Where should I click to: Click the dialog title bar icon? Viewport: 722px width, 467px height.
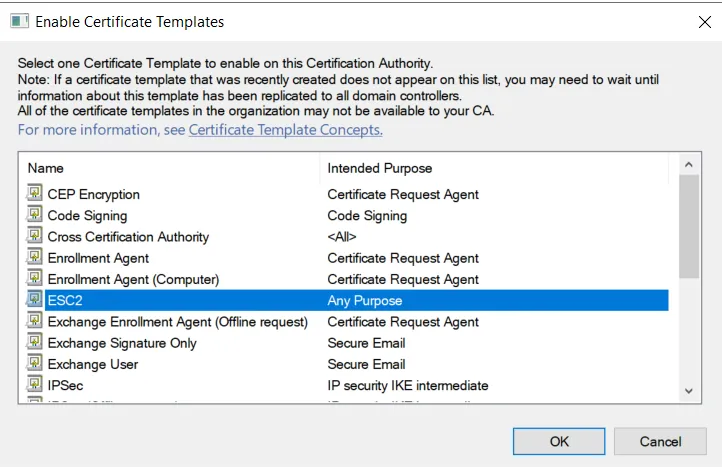click(x=19, y=21)
